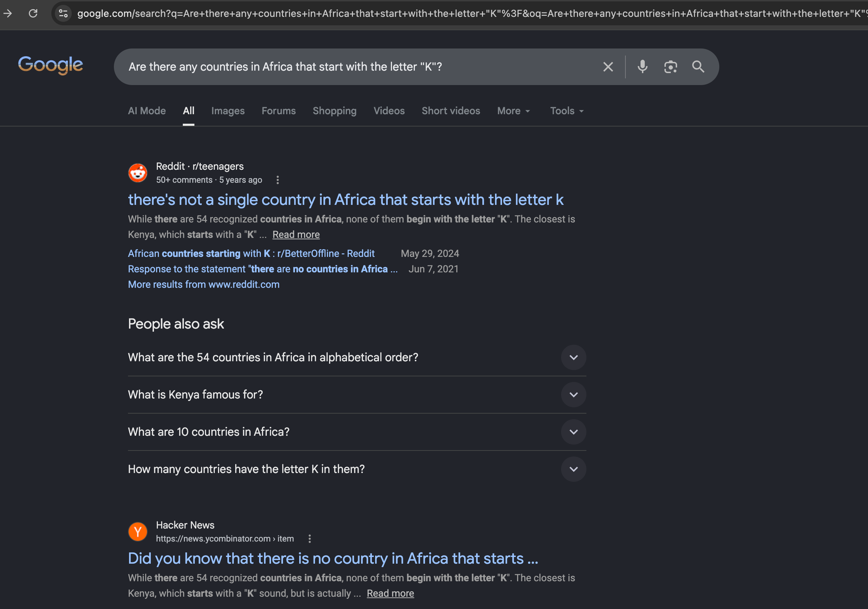Screen dimensions: 868x609
Task: Open site information icon in address bar
Action: (x=63, y=14)
